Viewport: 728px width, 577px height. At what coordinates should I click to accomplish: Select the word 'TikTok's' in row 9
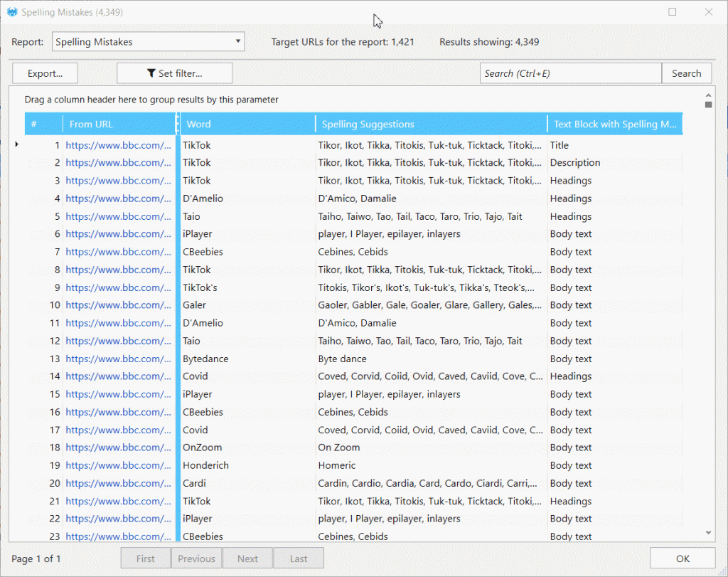(200, 288)
